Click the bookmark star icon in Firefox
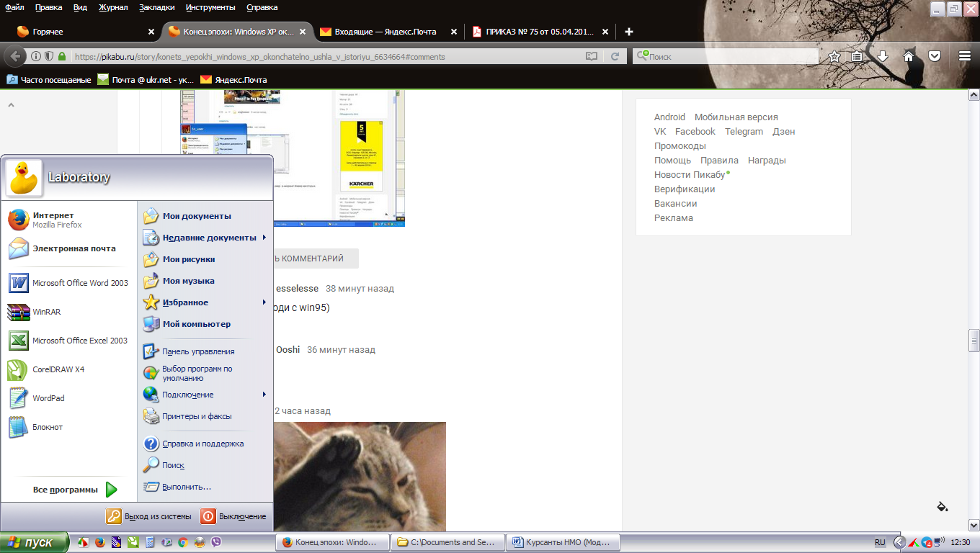Viewport: 980px width, 553px height. pyautogui.click(x=834, y=56)
